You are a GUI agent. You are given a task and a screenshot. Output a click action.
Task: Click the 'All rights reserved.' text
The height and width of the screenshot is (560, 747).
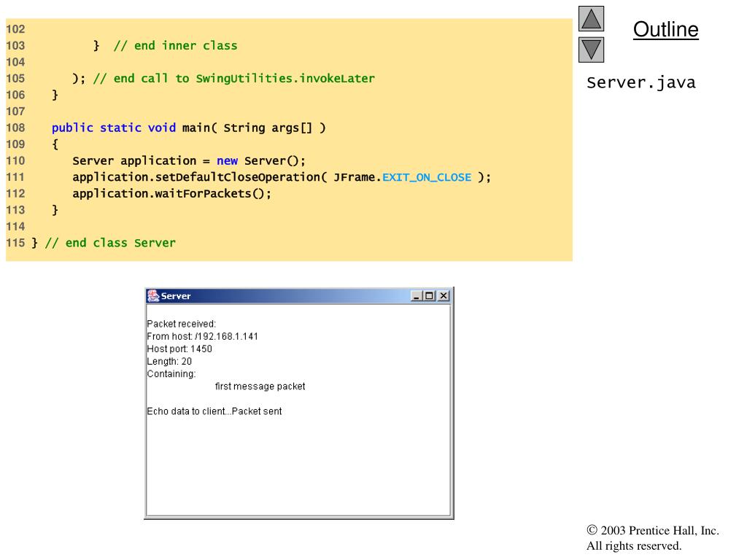[x=634, y=545]
